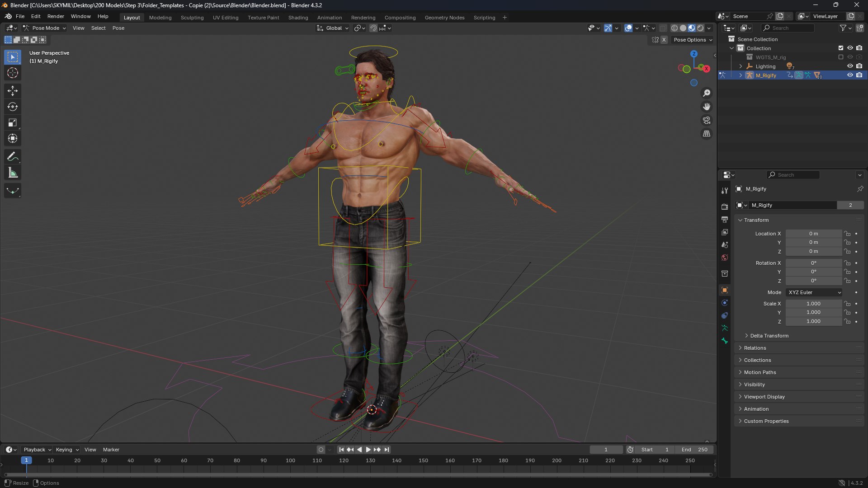Switch to rendered viewport shading
The height and width of the screenshot is (488, 868).
point(700,28)
